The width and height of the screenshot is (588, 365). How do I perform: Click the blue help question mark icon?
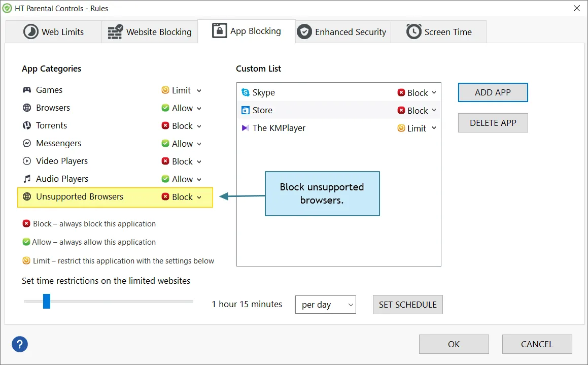click(x=20, y=344)
